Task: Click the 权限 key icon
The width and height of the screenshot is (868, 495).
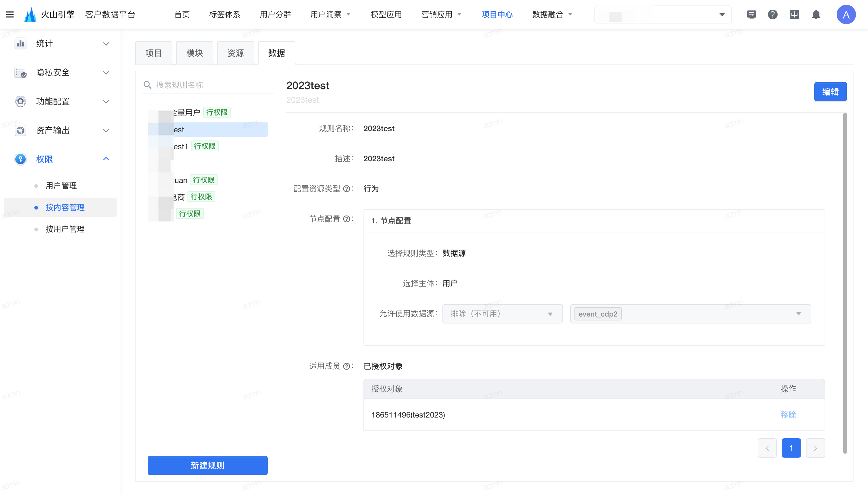Action: point(20,159)
